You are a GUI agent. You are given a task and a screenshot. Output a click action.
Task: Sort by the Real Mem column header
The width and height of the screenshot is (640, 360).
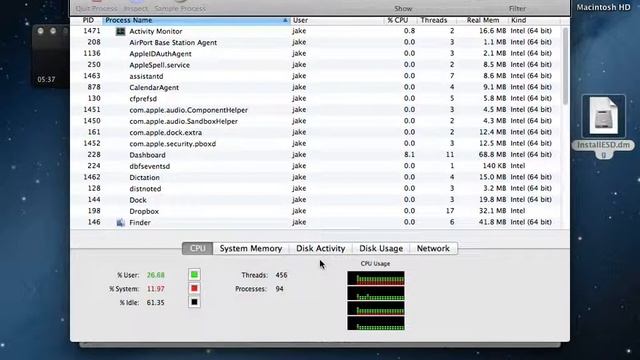point(483,20)
